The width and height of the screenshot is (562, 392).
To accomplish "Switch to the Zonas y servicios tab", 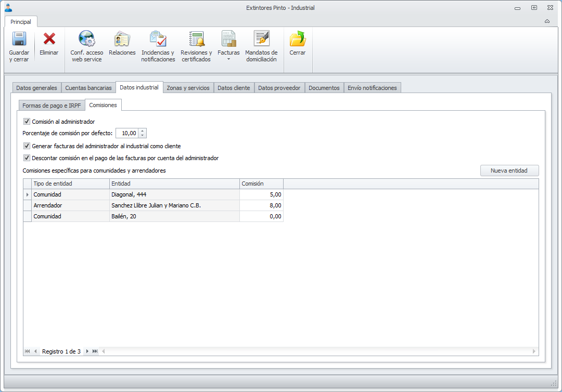I will 188,88.
